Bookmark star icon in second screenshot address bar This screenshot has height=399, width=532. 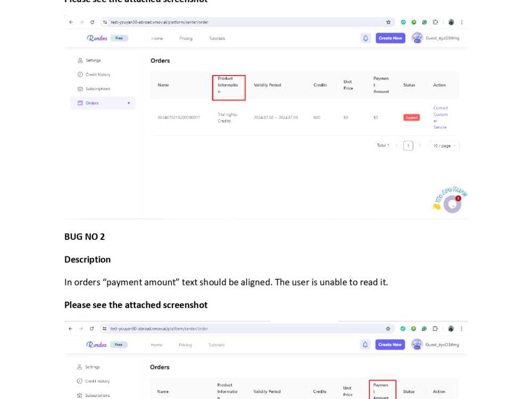click(x=388, y=328)
